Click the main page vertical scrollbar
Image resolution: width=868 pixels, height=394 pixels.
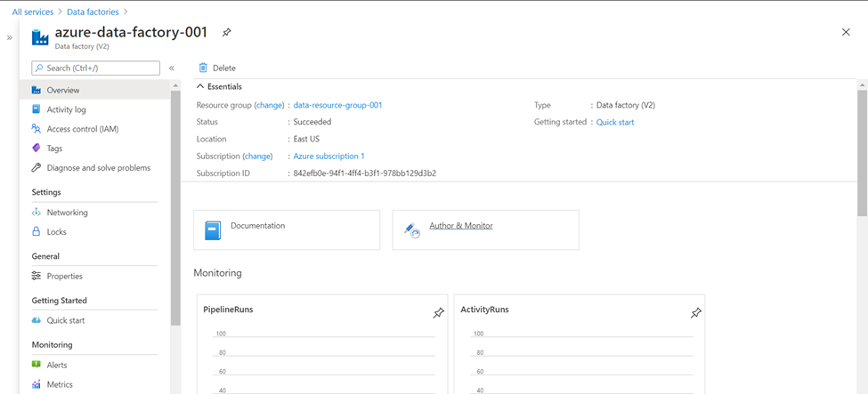pyautogui.click(x=862, y=151)
